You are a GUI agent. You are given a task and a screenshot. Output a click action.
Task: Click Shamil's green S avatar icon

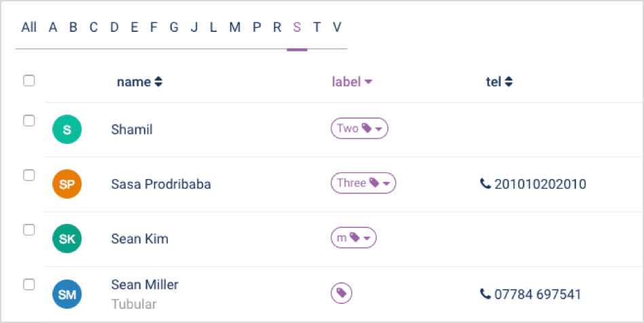coord(67,130)
